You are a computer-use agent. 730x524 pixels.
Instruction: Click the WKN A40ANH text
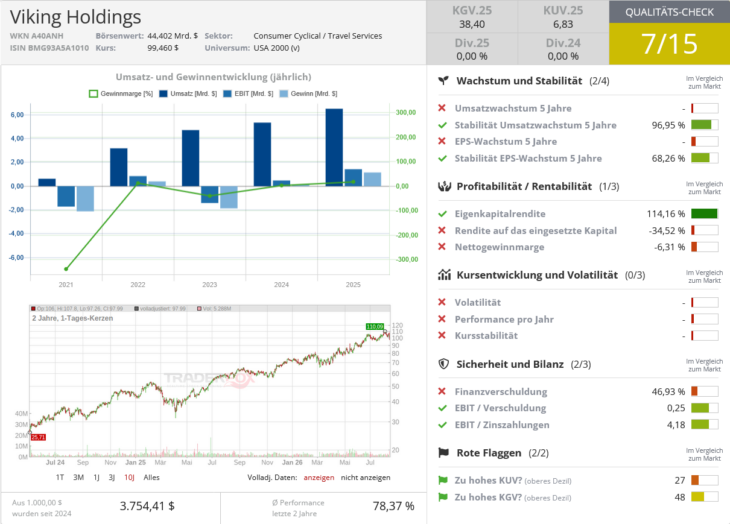click(x=37, y=36)
